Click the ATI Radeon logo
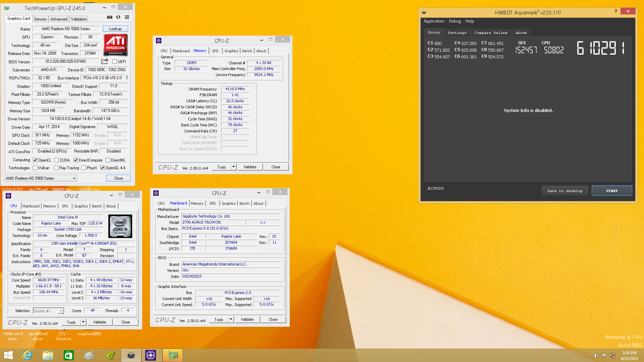 point(115,45)
